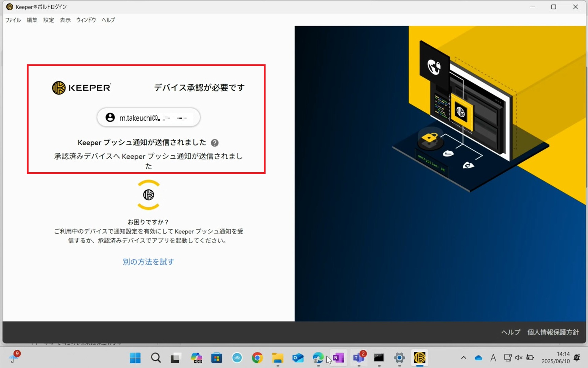Open Windows Start menu

click(135, 357)
